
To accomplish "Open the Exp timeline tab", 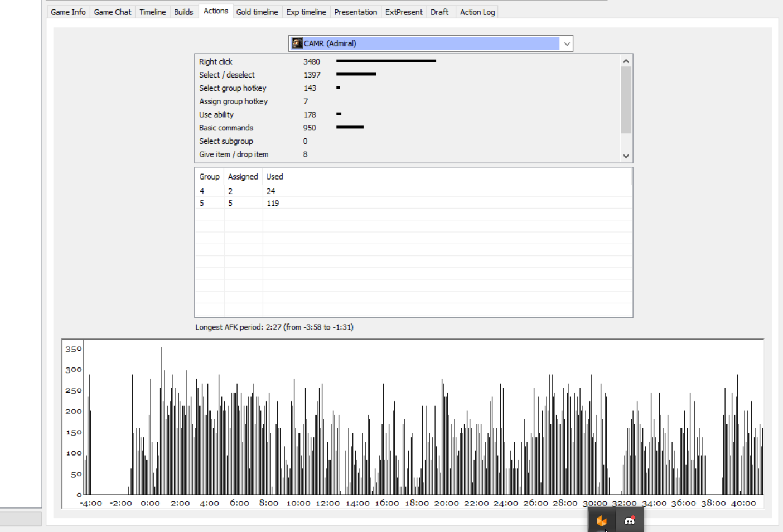I will point(306,12).
